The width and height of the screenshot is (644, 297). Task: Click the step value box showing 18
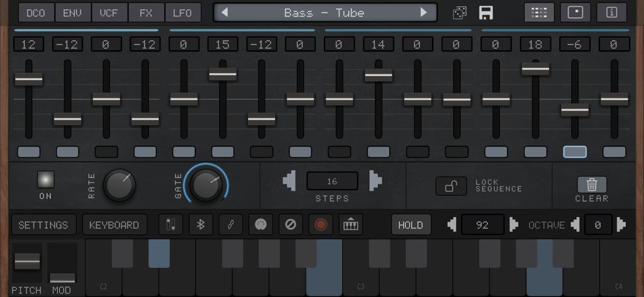point(536,44)
